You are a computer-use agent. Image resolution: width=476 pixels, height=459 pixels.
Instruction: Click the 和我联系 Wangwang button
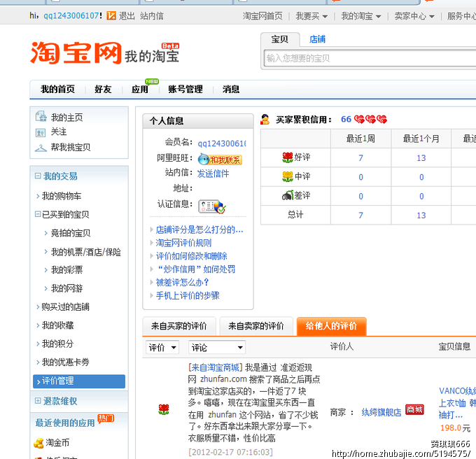click(220, 159)
